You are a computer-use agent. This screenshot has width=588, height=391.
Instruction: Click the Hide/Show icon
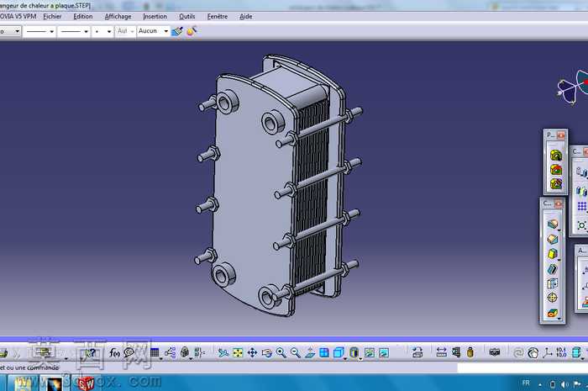click(370, 352)
